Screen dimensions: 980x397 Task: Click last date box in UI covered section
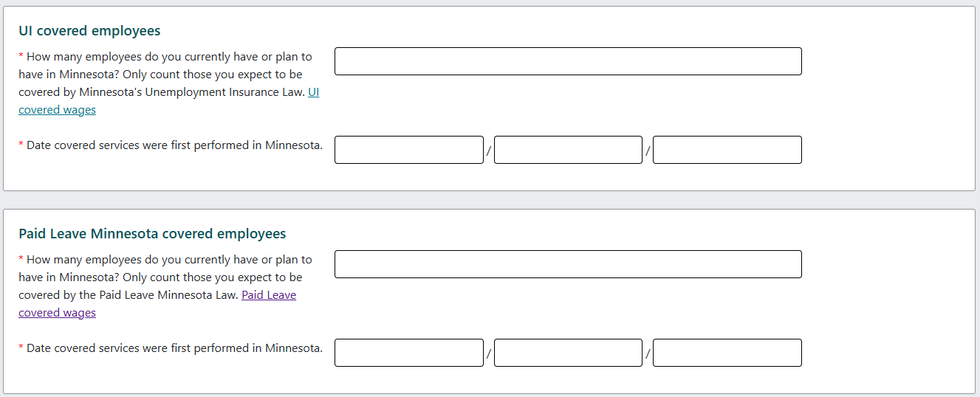pyautogui.click(x=727, y=150)
